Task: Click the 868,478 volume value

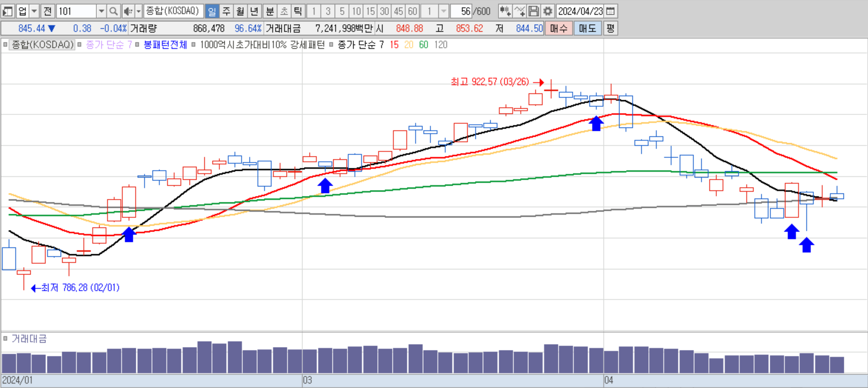Action: (x=209, y=29)
